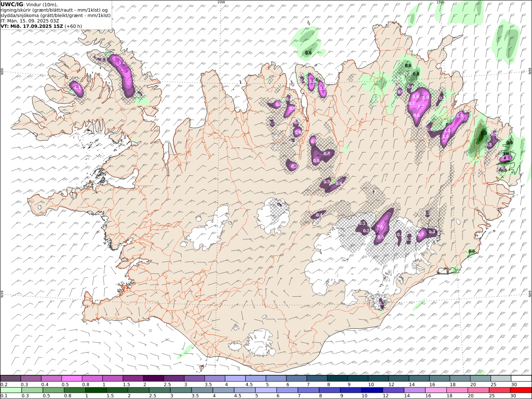Click the 'VT: Mið. 17.09.2025 15Z (+60 h)' line

pyautogui.click(x=41, y=26)
